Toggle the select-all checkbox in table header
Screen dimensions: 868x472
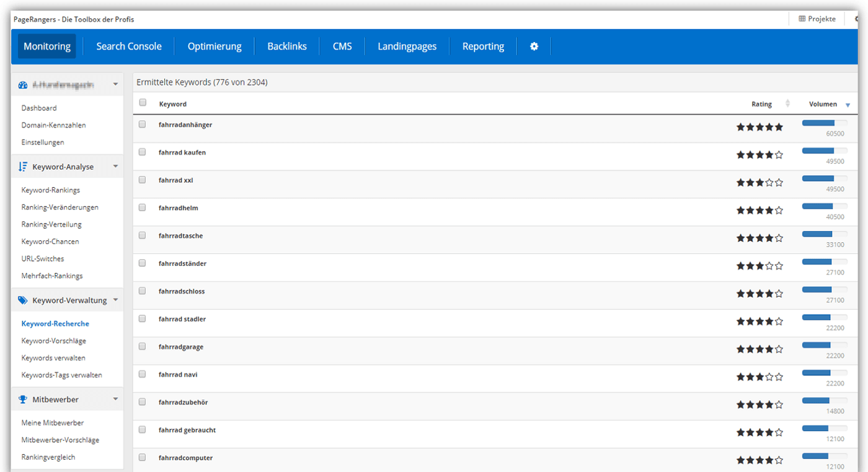coord(143,103)
